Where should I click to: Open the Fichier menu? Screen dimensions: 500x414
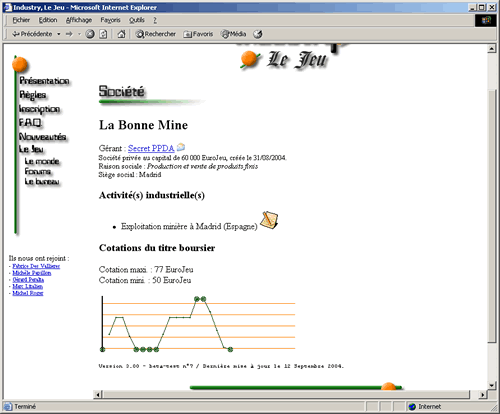(21, 20)
